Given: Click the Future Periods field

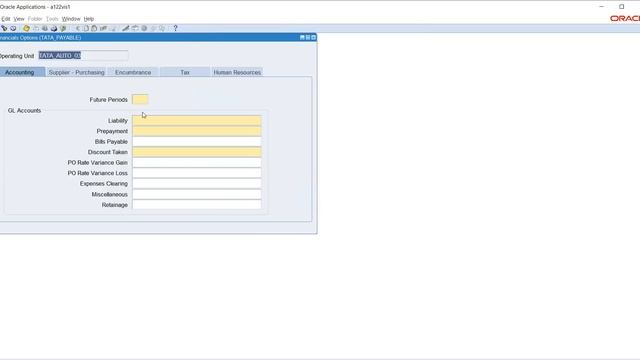Looking at the screenshot, I should [140, 100].
